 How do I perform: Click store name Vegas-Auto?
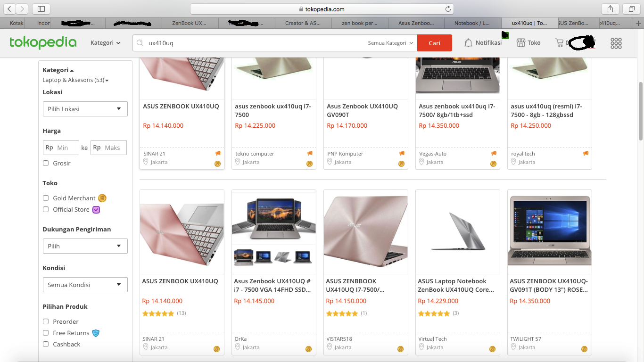(x=433, y=154)
